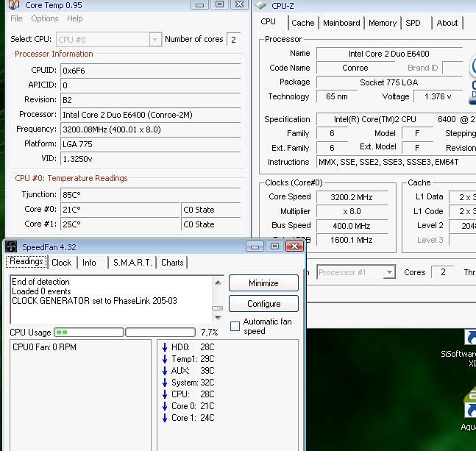Viewport: 476px width, 451px height.
Task: Click the SpeedFan log scrollbar thumb
Action: [218, 308]
